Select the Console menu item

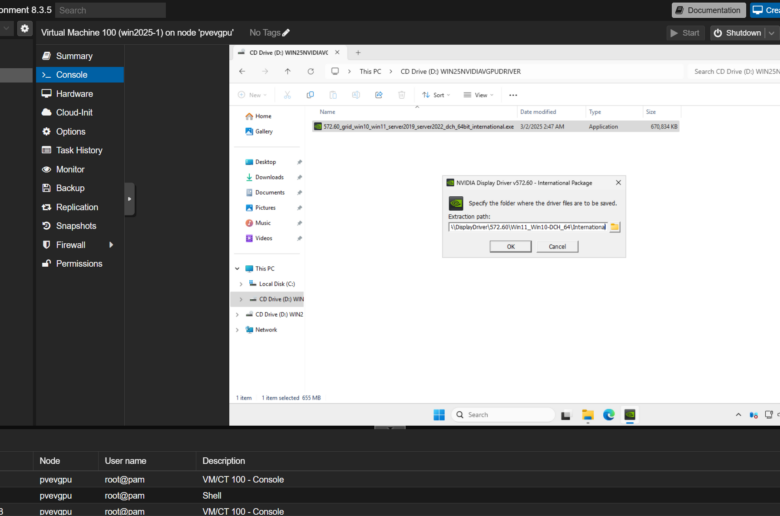(x=80, y=75)
